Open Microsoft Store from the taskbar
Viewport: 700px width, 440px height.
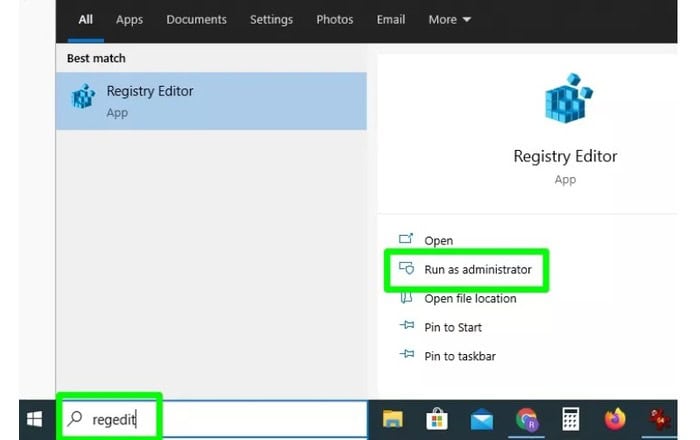[x=437, y=419]
